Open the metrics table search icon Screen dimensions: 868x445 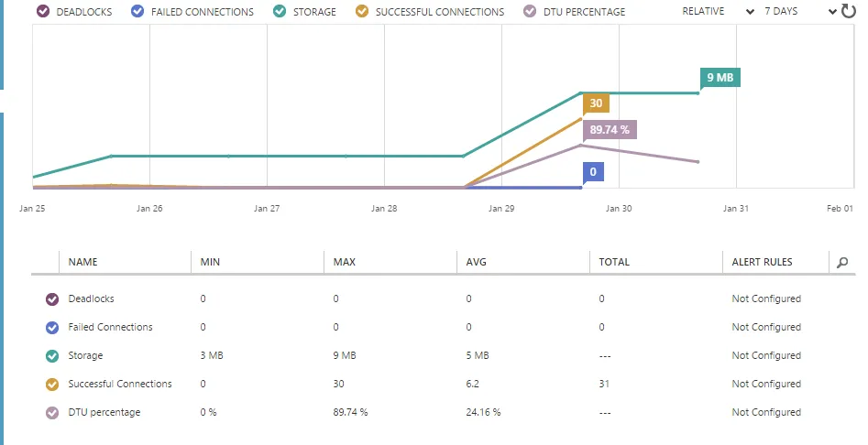coord(842,263)
